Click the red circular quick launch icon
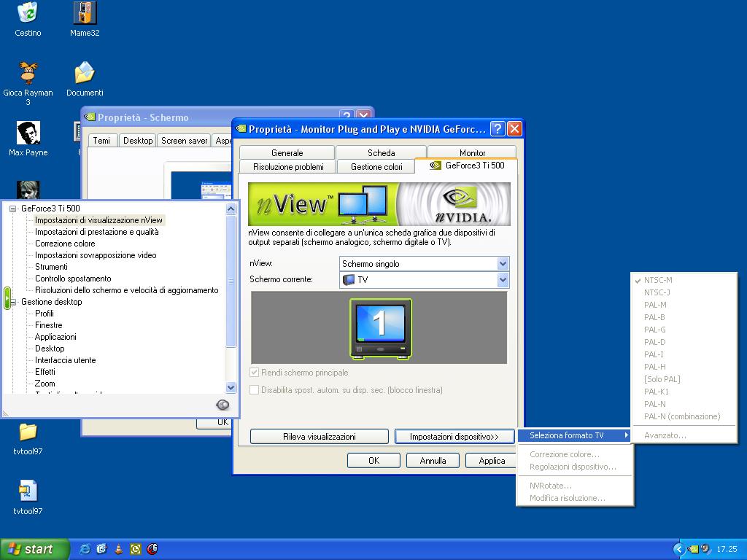 (152, 549)
